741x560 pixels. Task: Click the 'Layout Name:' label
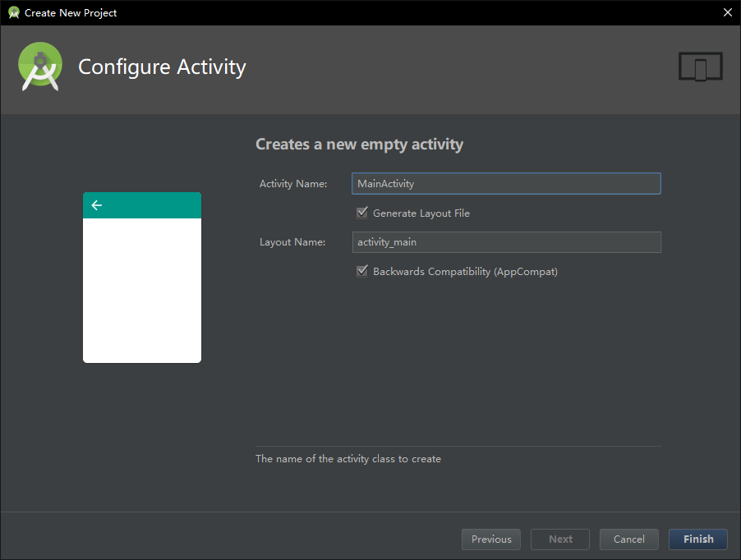click(292, 242)
